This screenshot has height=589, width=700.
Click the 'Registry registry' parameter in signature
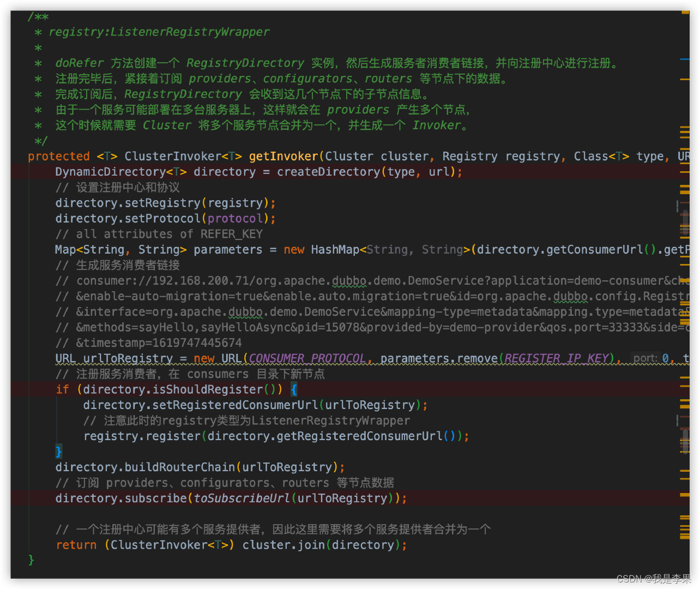pyautogui.click(x=500, y=157)
